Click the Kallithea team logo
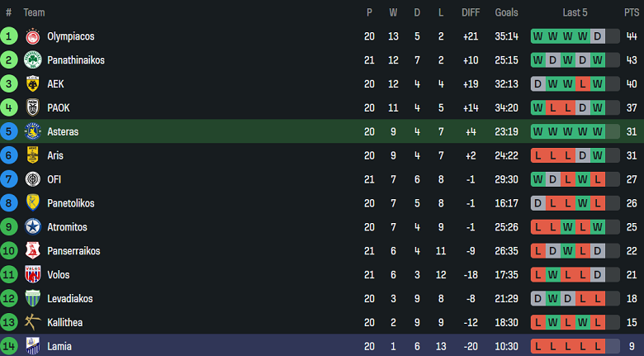Image resolution: width=644 pixels, height=356 pixels. pyautogui.click(x=33, y=322)
